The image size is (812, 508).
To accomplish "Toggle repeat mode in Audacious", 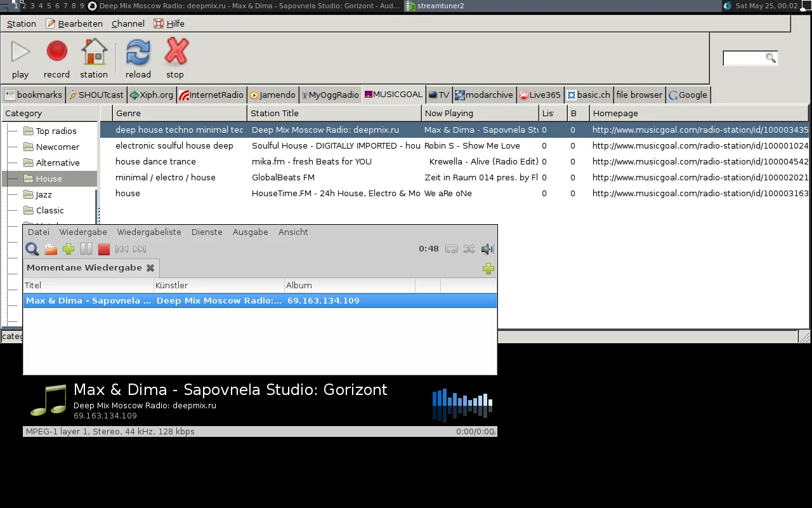I will [x=452, y=249].
